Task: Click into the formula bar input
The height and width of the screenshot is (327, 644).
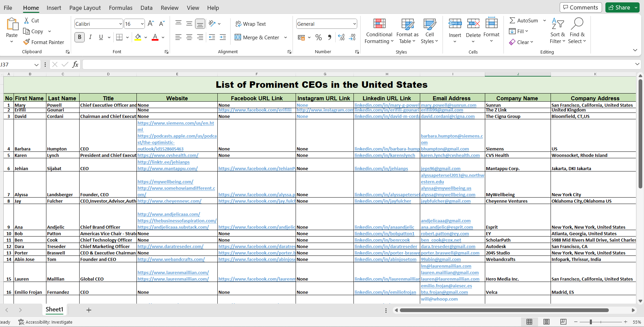Action: coord(359,64)
